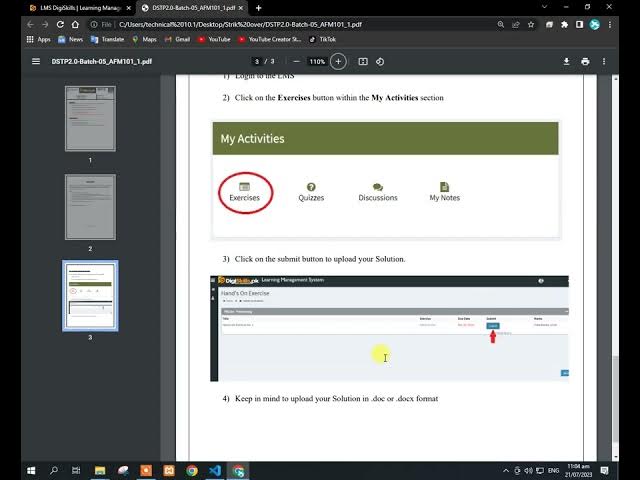Show hidden system tray icons

point(506,471)
